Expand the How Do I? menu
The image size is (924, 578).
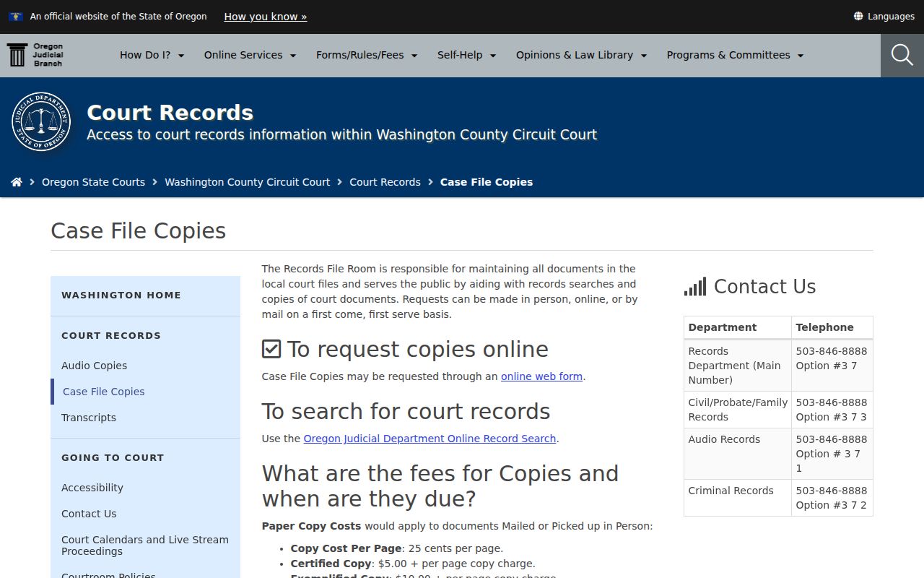click(x=152, y=55)
